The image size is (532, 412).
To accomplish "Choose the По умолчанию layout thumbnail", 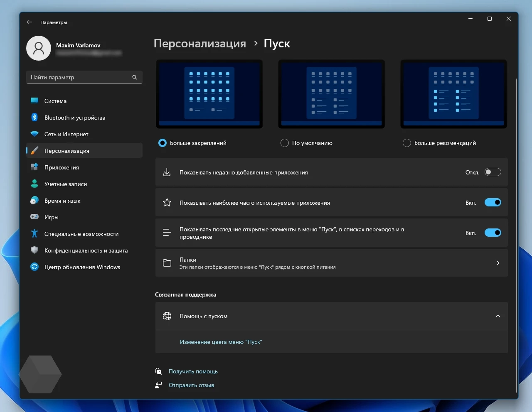I will [x=332, y=94].
